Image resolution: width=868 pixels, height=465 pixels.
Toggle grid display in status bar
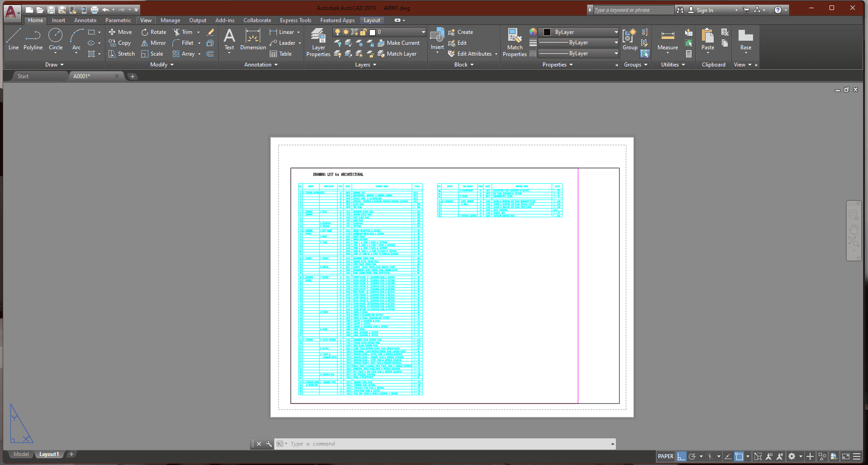coord(682,456)
